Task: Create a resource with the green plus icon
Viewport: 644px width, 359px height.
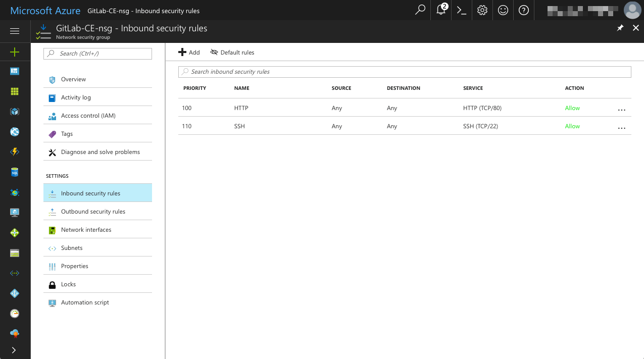Action: point(15,52)
